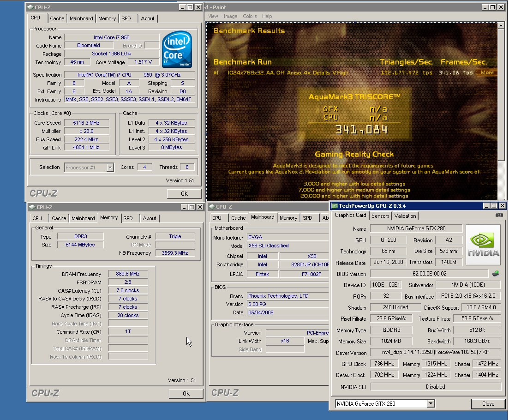Click OK in the Memory CPU-Z window

pos(186,394)
